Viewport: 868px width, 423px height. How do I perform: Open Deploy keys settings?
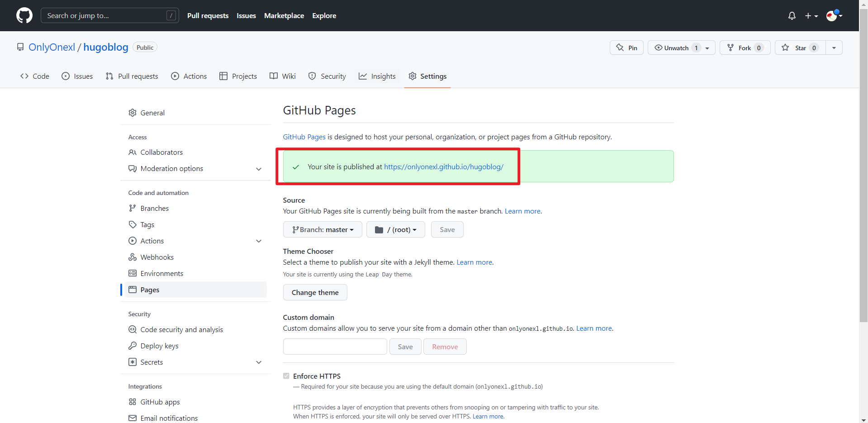pyautogui.click(x=159, y=346)
